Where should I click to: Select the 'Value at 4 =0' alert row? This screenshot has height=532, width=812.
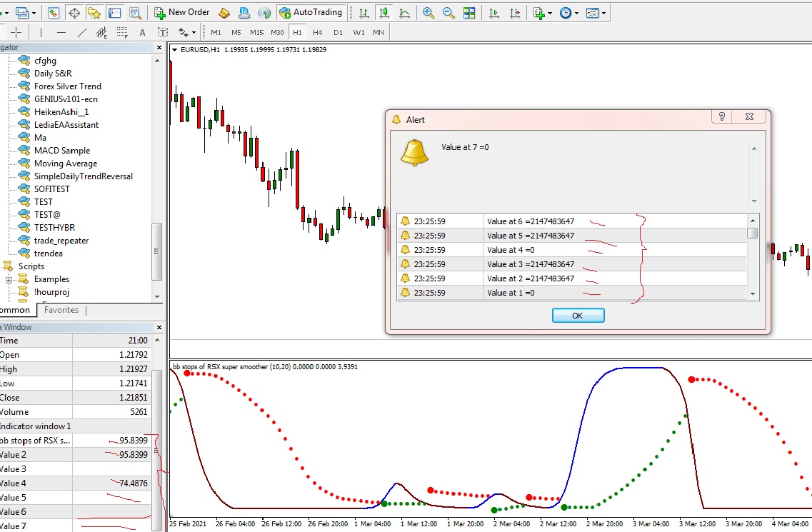(x=571, y=250)
